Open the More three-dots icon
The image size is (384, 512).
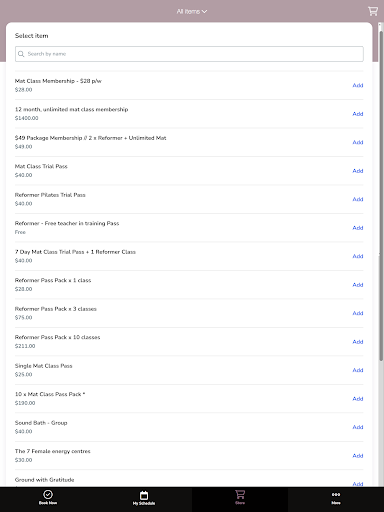[x=336, y=494]
